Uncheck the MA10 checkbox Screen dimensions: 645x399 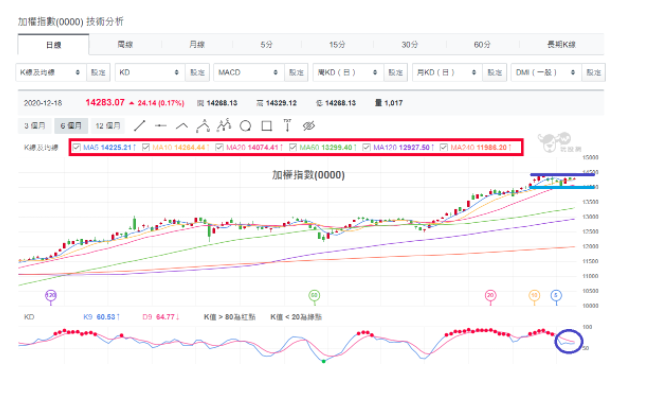[146, 147]
